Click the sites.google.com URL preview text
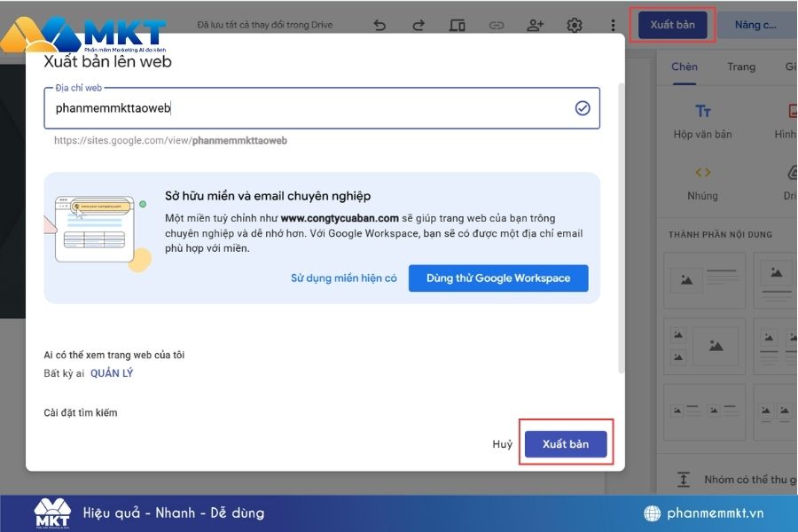The width and height of the screenshot is (798, 532). [170, 140]
